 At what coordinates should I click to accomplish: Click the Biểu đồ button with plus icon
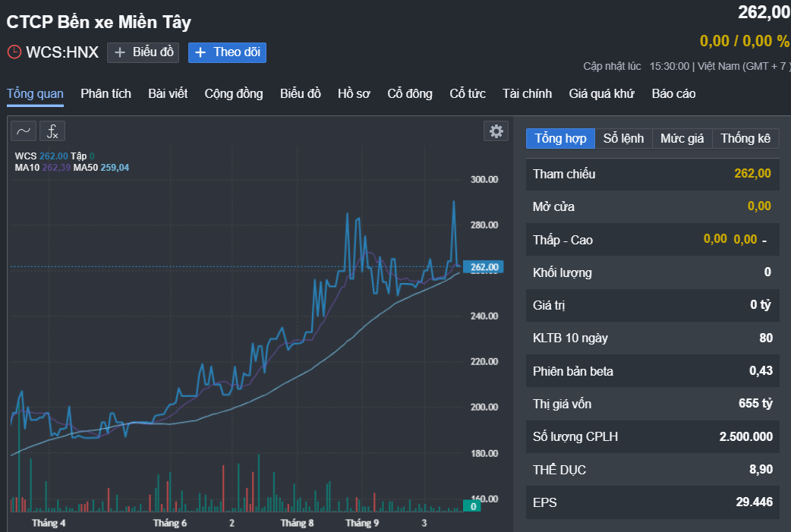143,52
